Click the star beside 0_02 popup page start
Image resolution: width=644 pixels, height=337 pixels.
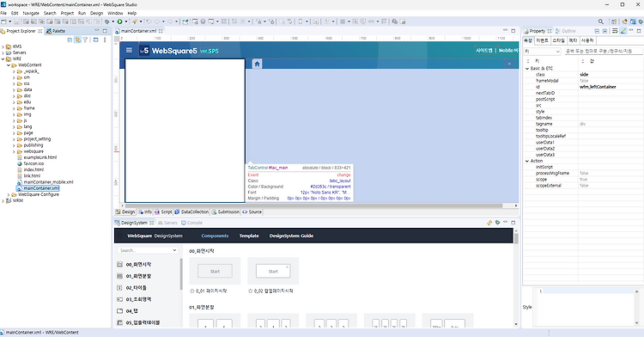tap(250, 291)
